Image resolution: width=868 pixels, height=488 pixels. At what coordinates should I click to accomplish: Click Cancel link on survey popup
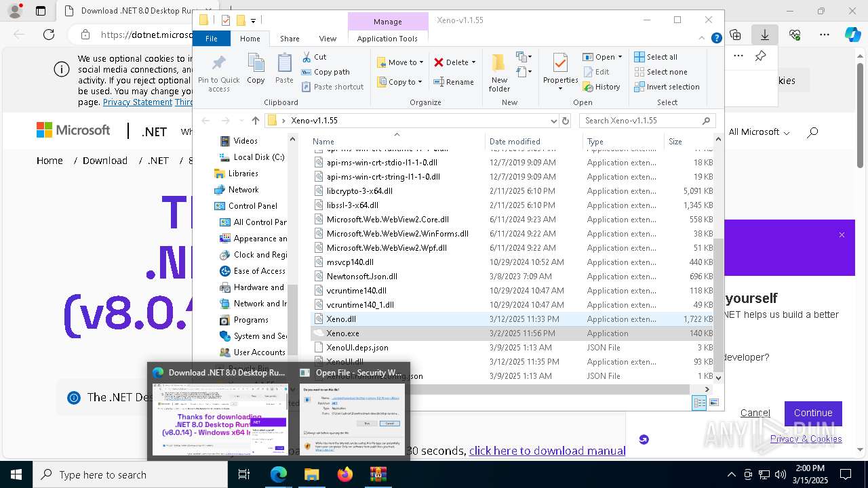755,413
